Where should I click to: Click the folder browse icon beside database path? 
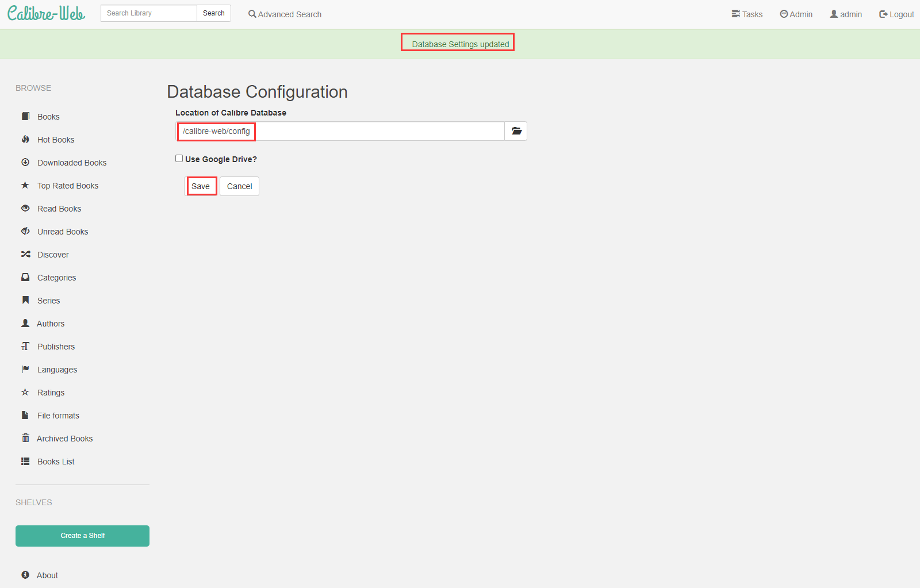point(516,131)
